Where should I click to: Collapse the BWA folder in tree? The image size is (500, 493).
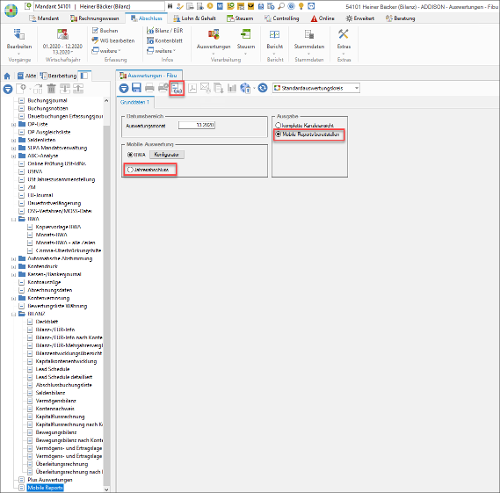tap(14, 219)
